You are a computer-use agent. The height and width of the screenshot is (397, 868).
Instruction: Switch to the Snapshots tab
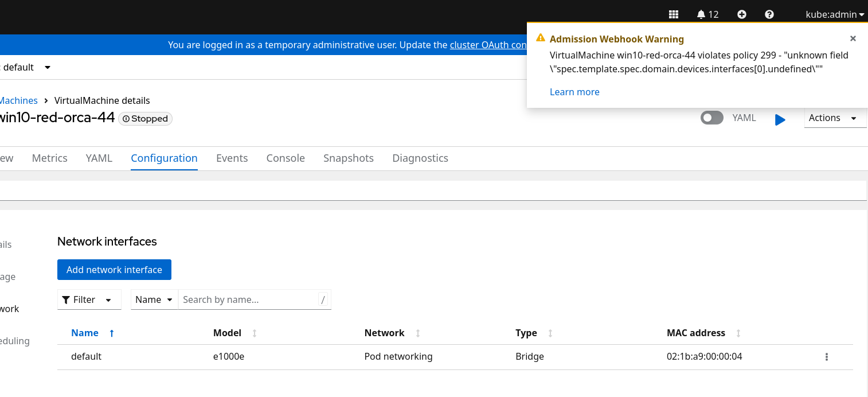pyautogui.click(x=348, y=158)
